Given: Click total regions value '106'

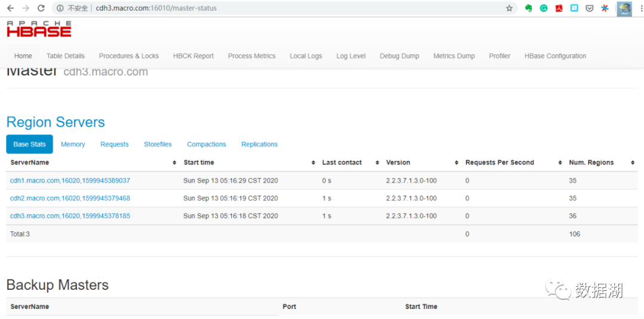Looking at the screenshot, I should [574, 234].
